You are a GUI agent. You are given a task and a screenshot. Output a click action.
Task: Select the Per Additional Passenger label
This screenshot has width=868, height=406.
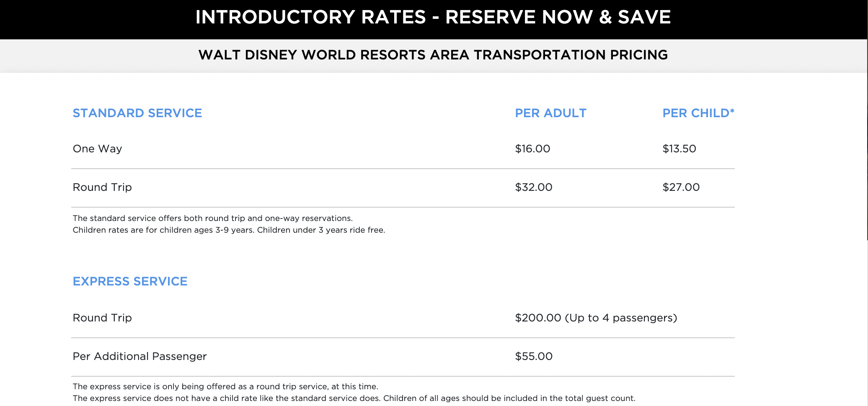click(x=139, y=356)
